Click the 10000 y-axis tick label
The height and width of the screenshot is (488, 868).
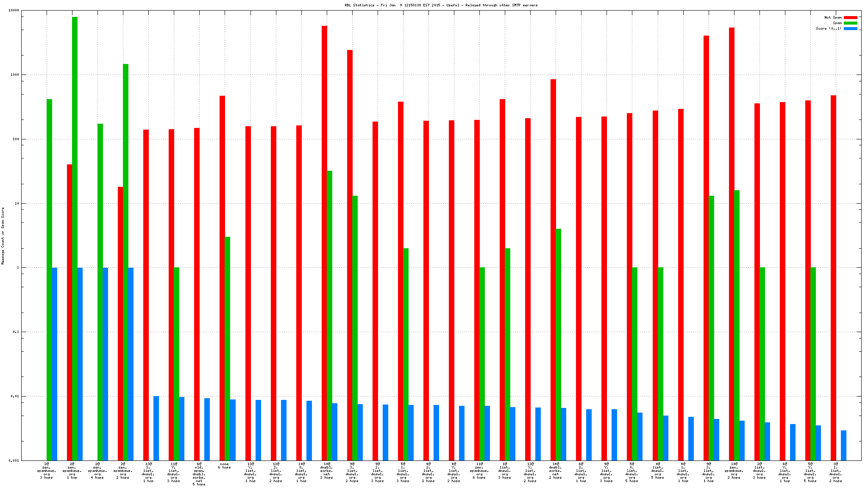coord(14,10)
